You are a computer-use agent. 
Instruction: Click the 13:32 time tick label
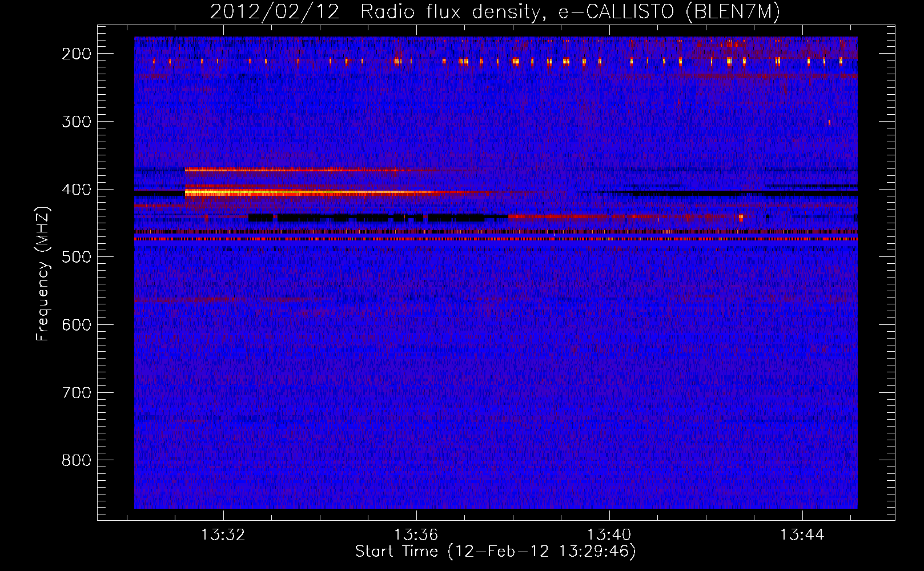(x=223, y=534)
